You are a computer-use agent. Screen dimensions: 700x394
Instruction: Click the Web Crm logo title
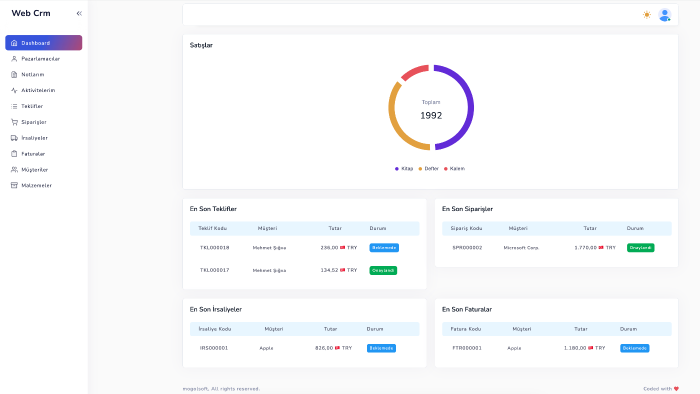[x=31, y=13]
